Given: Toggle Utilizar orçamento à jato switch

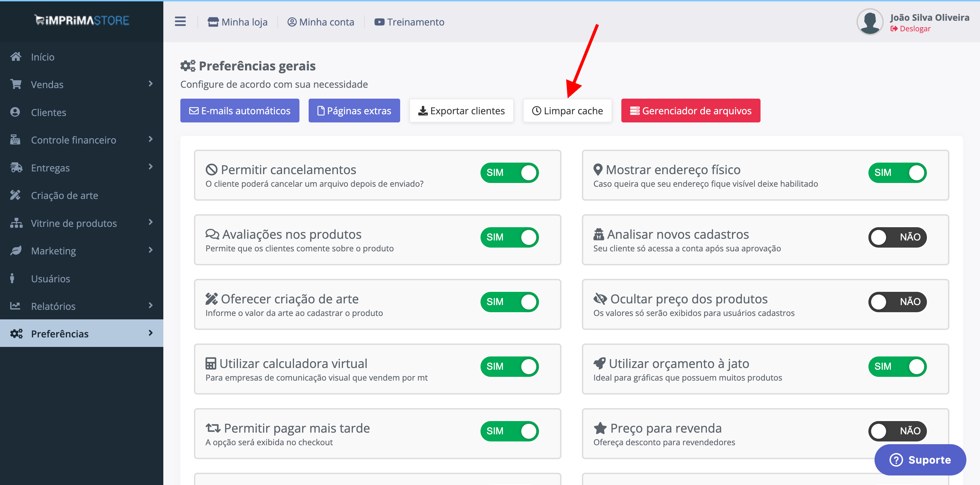Looking at the screenshot, I should click(897, 367).
